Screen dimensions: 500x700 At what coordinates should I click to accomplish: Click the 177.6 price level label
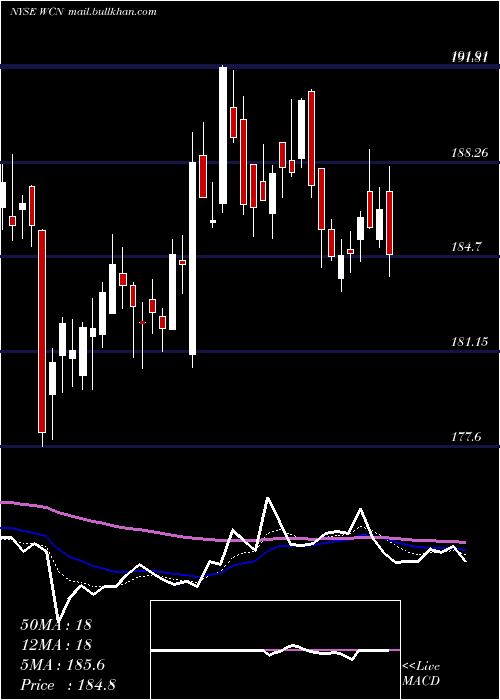click(466, 436)
